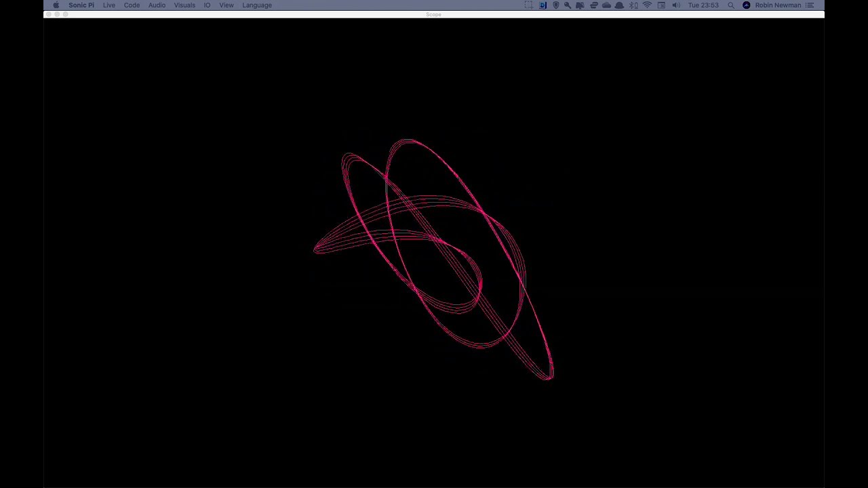Click the Robin Newman user name
Screen dimensions: 868x488
click(x=778, y=5)
